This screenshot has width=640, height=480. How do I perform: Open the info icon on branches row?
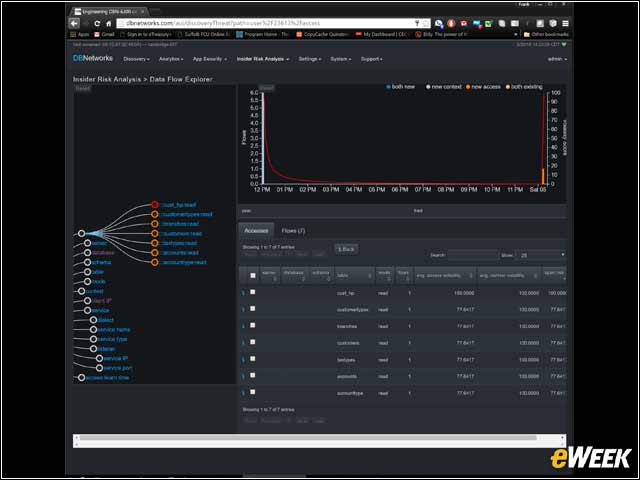pos(244,327)
